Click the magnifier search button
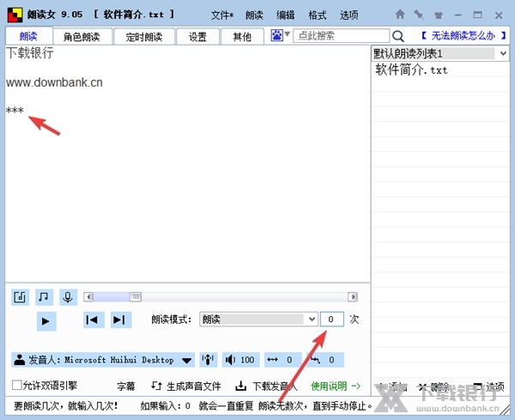515x420 pixels. (398, 36)
